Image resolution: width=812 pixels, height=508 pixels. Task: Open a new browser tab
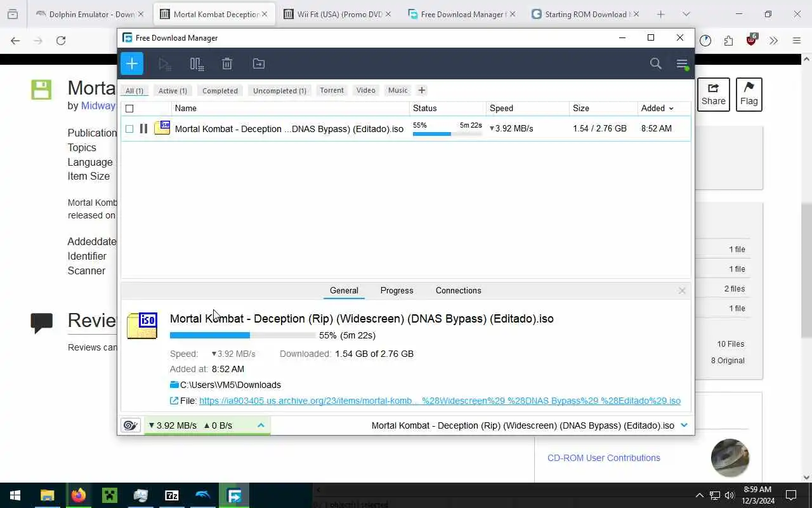660,14
